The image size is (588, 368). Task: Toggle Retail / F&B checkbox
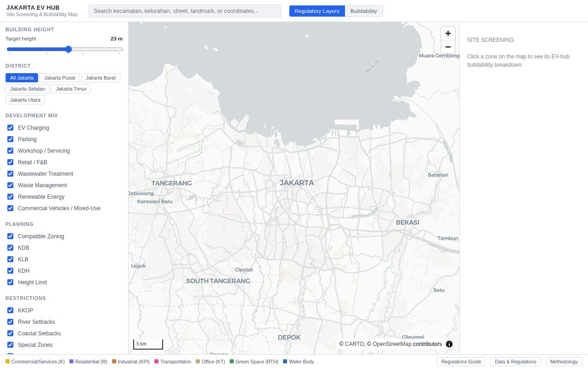pos(10,162)
